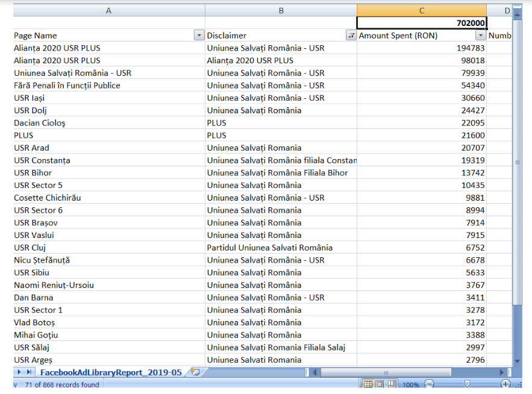
Task: Select the 'USR Dolj' cell
Action: click(x=109, y=110)
